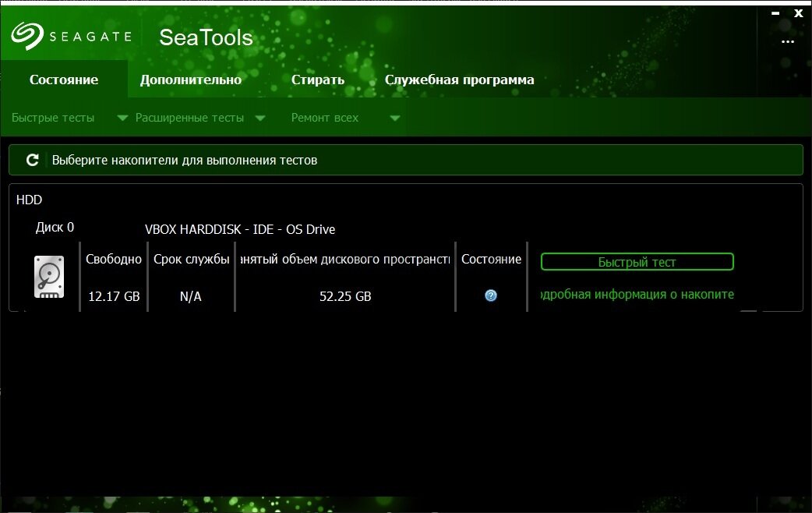Select the Диск 0 label
The height and width of the screenshot is (513, 812).
coord(55,228)
